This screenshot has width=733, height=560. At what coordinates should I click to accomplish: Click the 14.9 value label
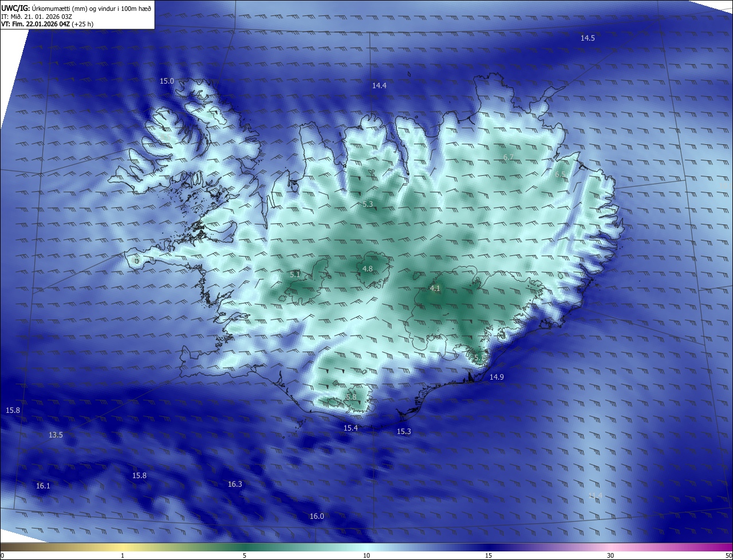(x=496, y=377)
